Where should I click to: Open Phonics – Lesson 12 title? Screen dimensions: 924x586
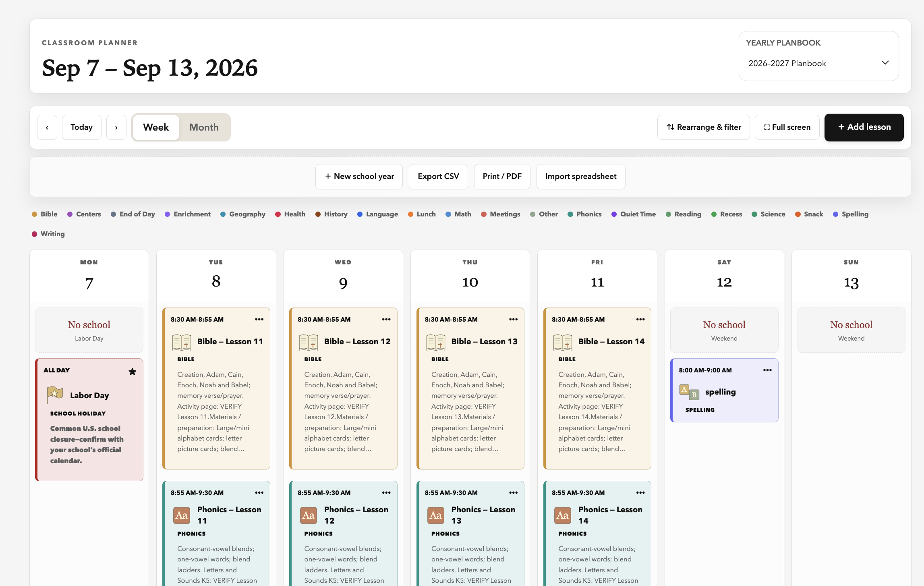coord(356,515)
